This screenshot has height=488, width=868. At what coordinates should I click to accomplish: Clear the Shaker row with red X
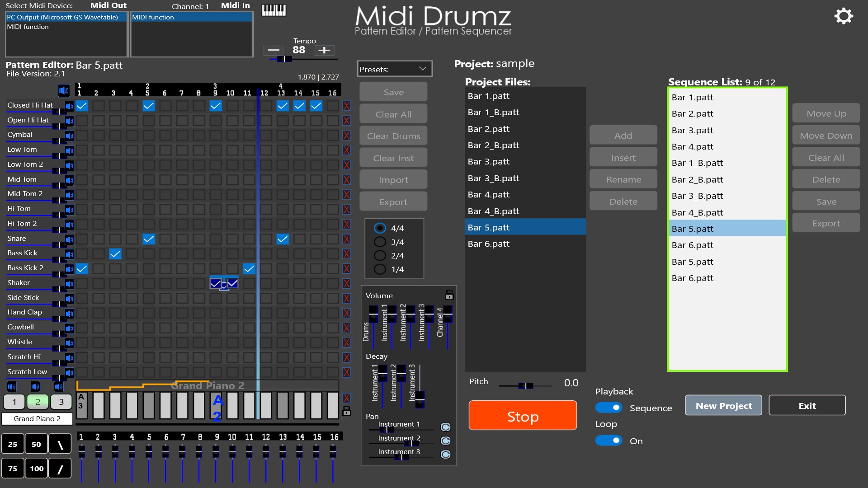click(x=347, y=284)
